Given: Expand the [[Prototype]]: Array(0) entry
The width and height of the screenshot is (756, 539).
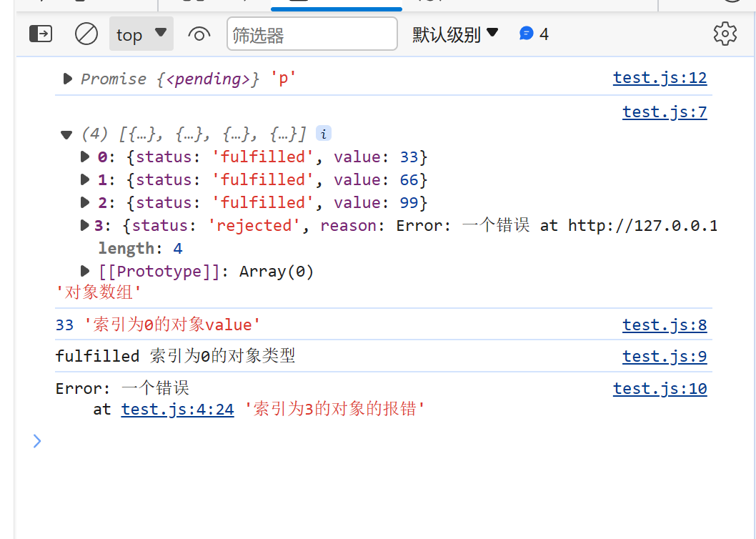Looking at the screenshot, I should pyautogui.click(x=85, y=271).
